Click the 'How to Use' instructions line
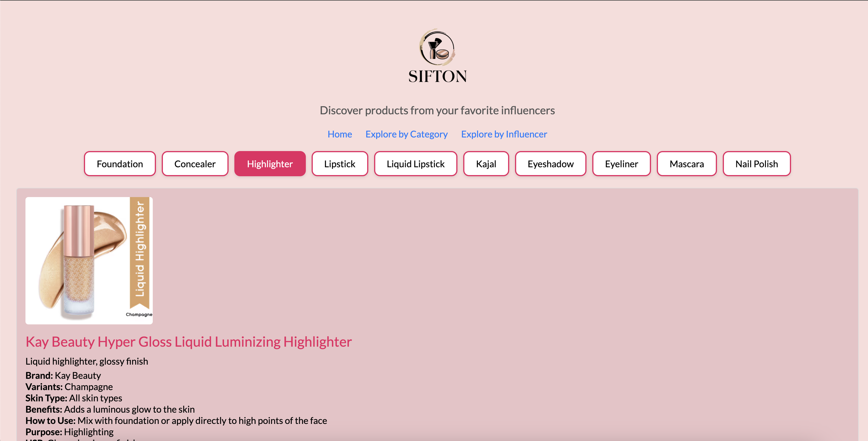The height and width of the screenshot is (441, 868). [x=176, y=420]
